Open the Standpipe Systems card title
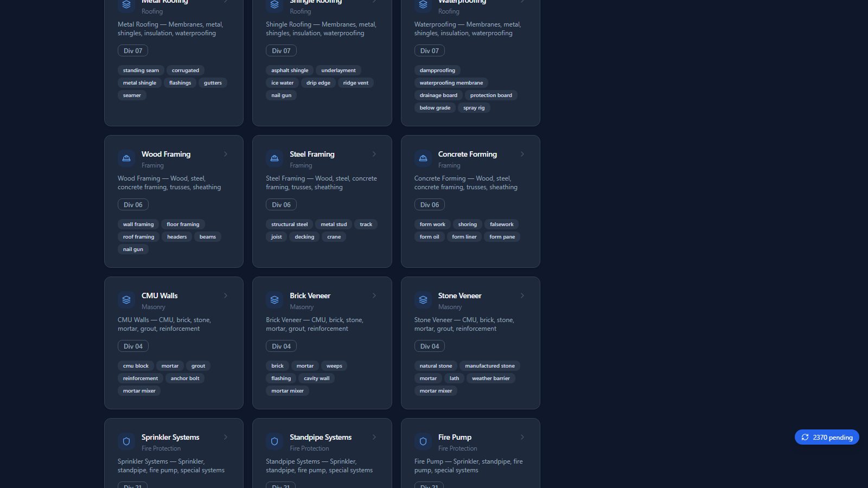 point(321,437)
